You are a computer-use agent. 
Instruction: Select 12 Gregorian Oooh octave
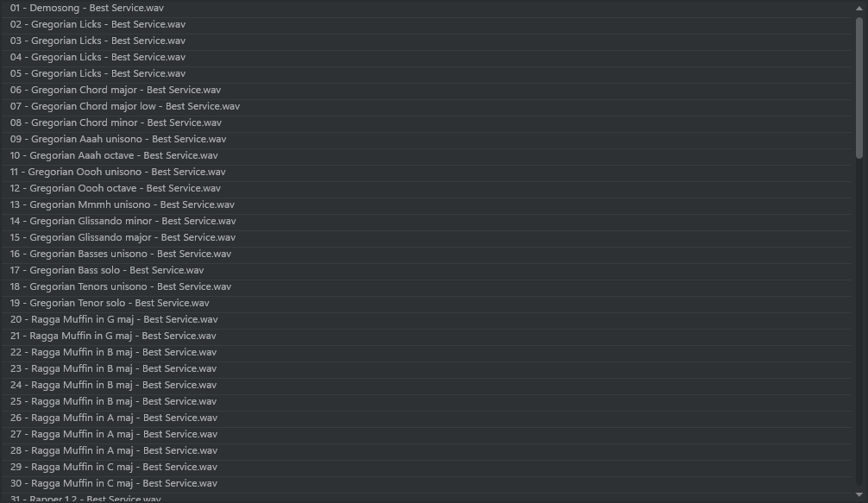pos(116,188)
